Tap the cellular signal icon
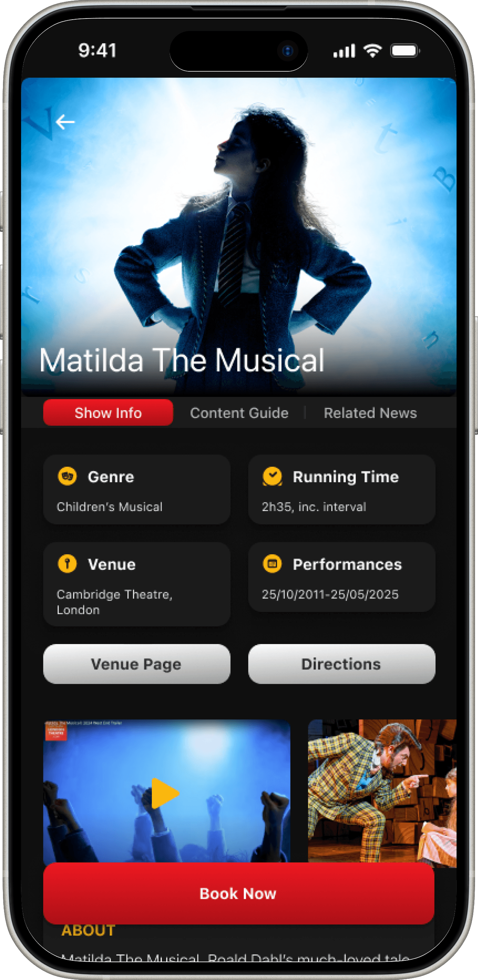Viewport: 478px width, 980px height. tap(344, 51)
